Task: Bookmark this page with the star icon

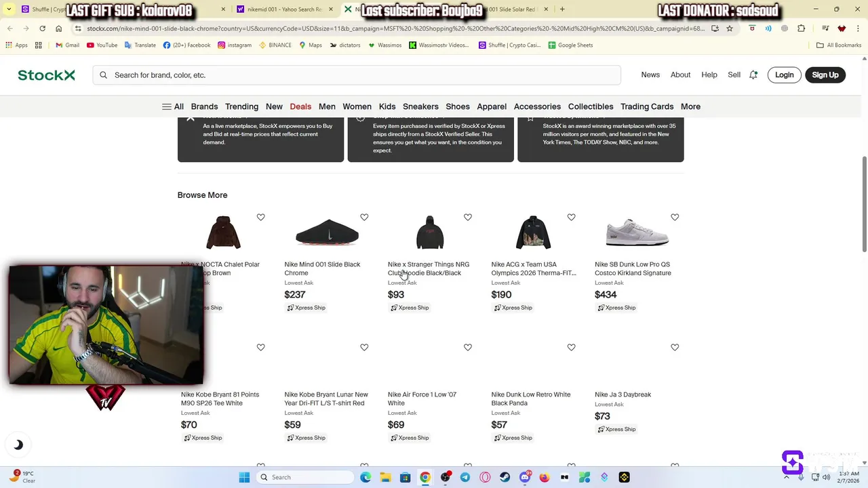Action: pos(730,28)
